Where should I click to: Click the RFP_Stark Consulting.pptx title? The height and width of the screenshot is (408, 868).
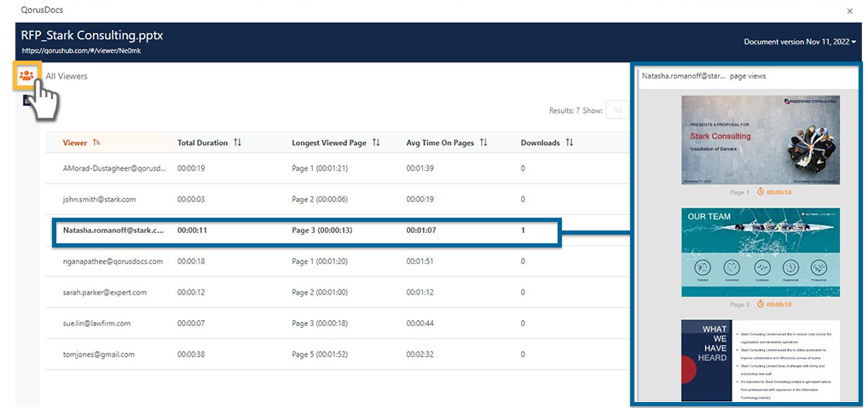click(92, 36)
